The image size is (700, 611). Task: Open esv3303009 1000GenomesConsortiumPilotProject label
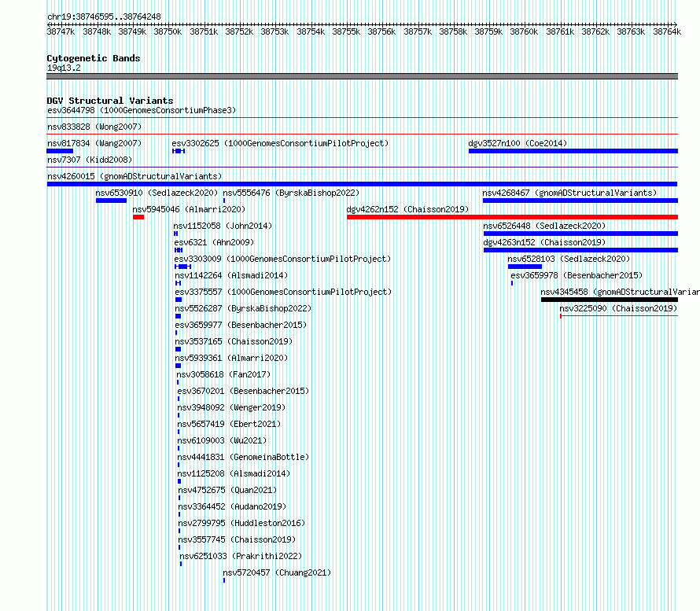pyautogui.click(x=282, y=259)
